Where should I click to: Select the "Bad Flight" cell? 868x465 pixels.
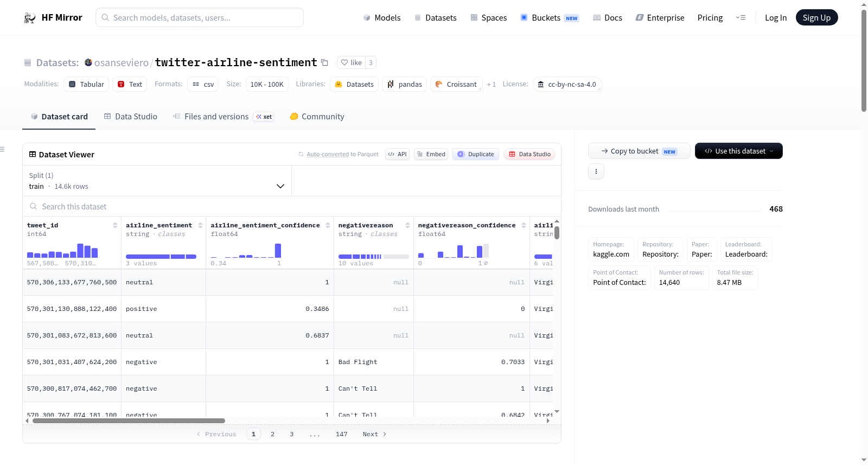(x=374, y=362)
